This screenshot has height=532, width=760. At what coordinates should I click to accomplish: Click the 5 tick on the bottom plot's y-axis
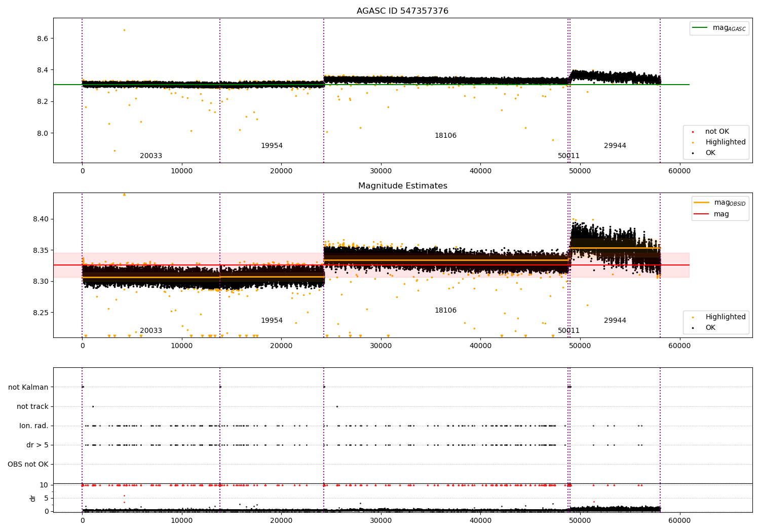(46, 499)
